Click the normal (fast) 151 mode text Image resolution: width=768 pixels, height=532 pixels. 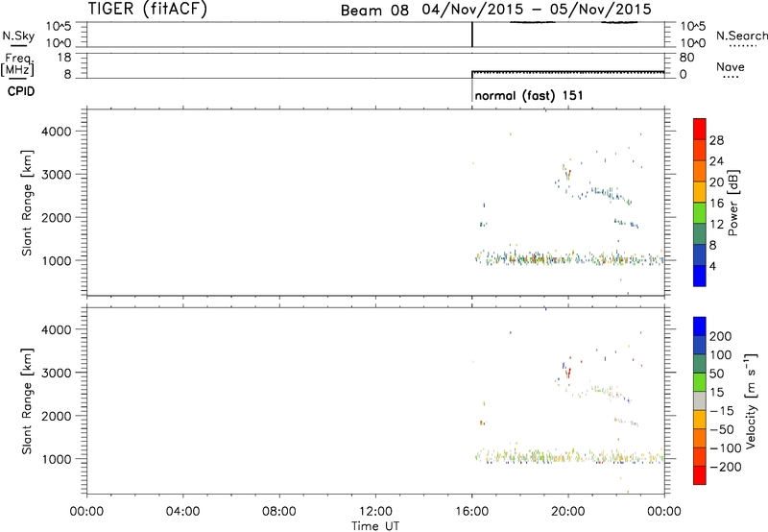coord(529,95)
